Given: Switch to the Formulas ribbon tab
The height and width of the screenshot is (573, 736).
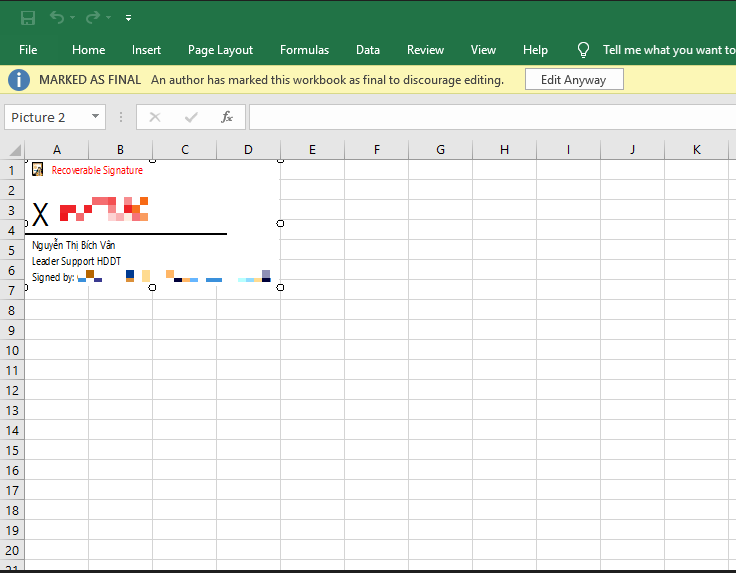Looking at the screenshot, I should (304, 50).
